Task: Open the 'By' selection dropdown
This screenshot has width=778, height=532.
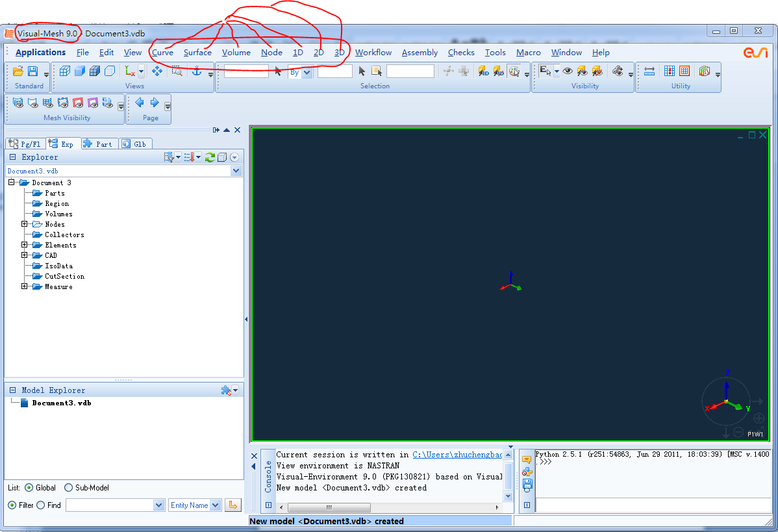Action: tap(307, 73)
